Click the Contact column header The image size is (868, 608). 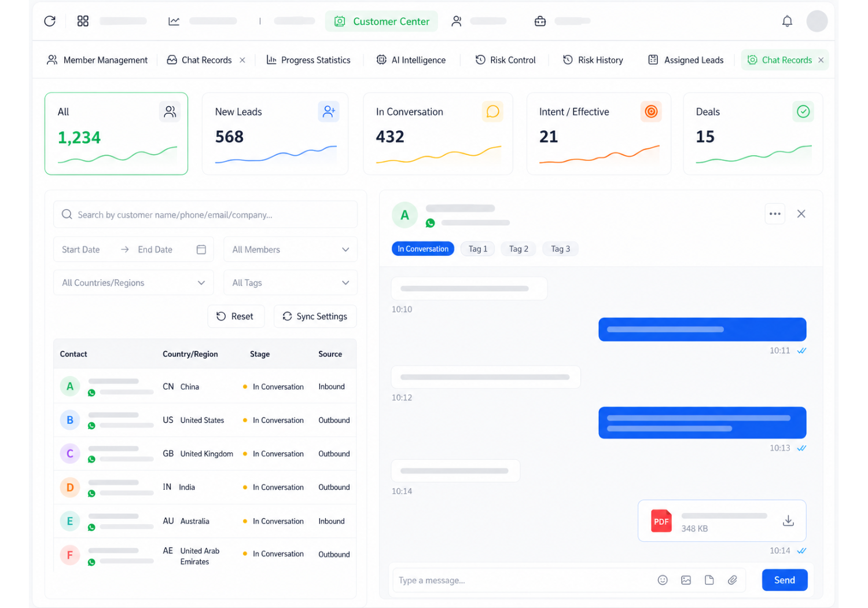point(73,354)
